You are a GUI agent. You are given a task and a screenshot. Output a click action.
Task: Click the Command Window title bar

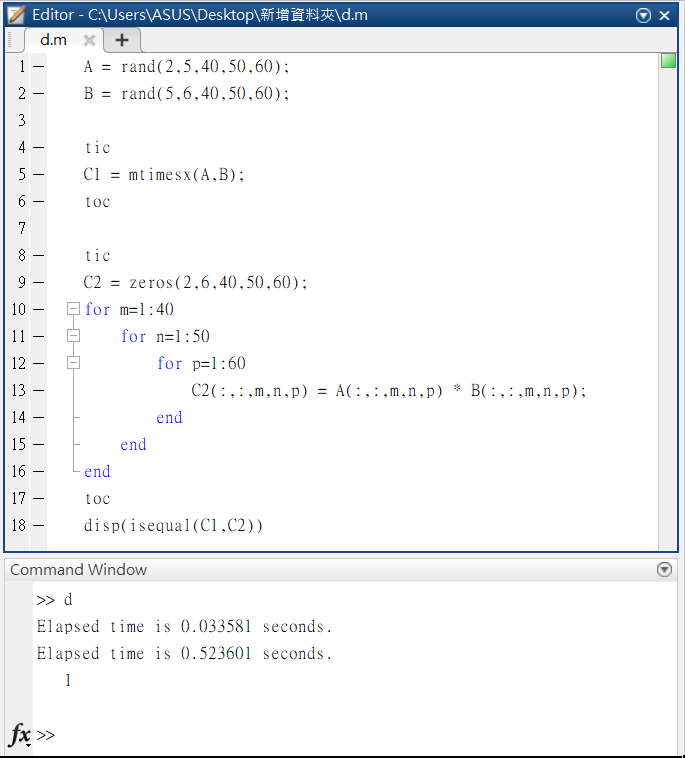[300, 570]
